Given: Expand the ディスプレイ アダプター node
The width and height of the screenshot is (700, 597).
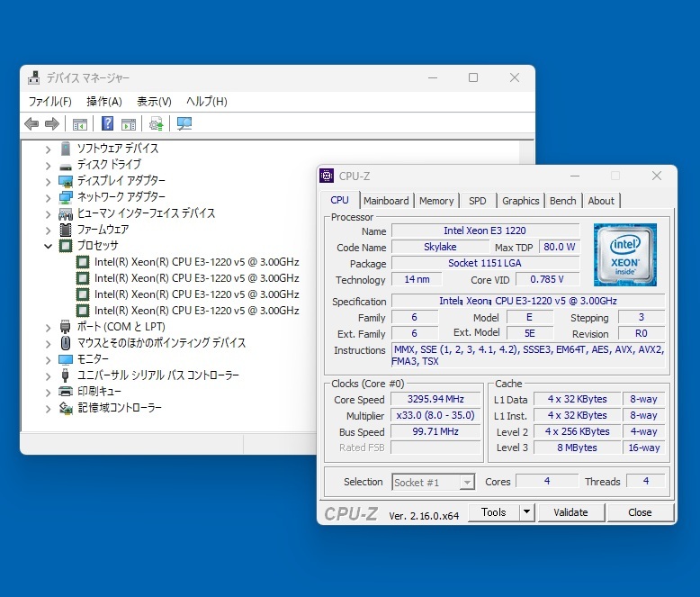Looking at the screenshot, I should [x=49, y=181].
